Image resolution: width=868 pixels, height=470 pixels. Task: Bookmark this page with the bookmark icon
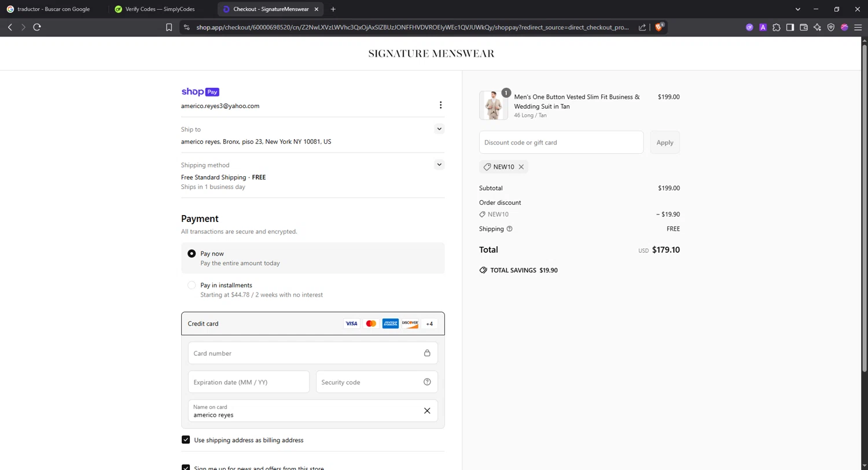coord(169,27)
